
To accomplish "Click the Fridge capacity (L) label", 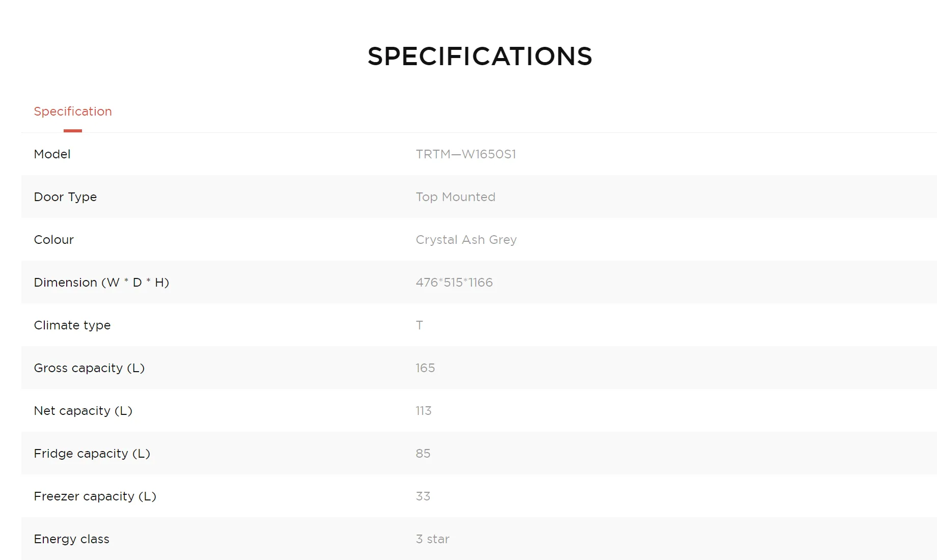I will coord(92,454).
